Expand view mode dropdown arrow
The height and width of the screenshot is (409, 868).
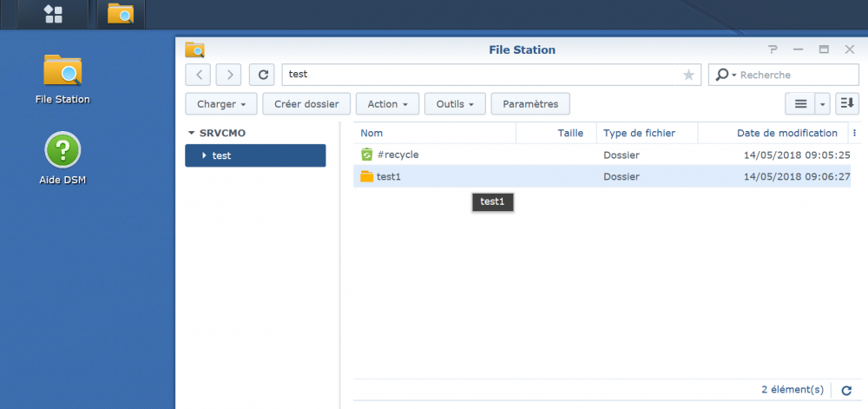(823, 104)
